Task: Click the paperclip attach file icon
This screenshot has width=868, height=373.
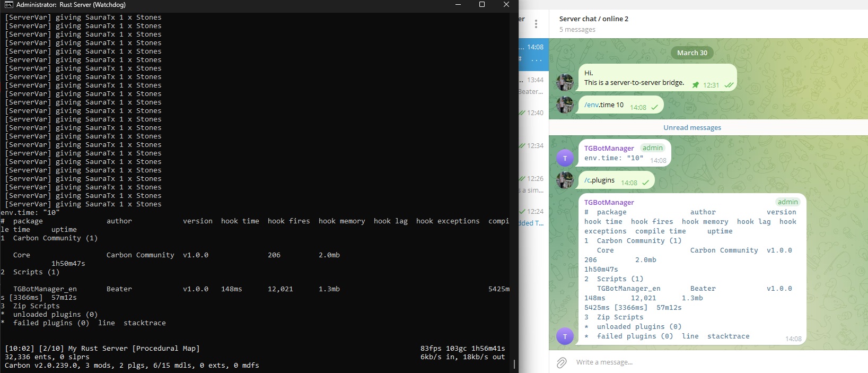Action: point(562,362)
